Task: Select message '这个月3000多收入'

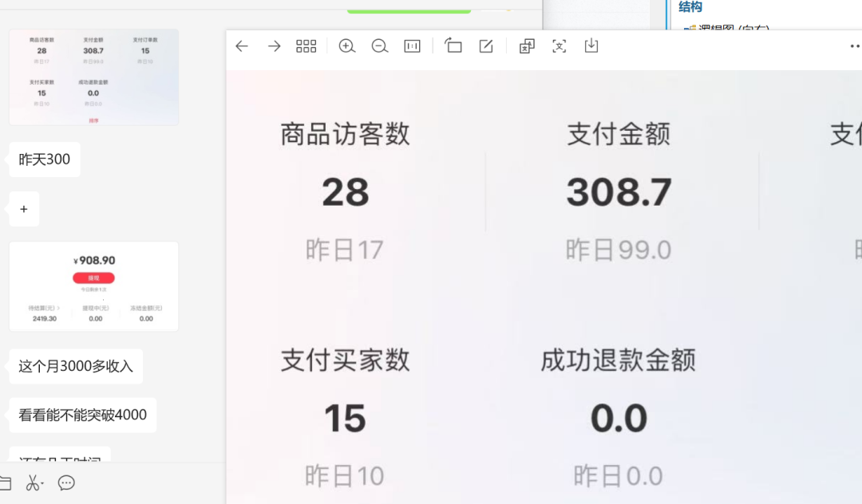Action: click(x=76, y=366)
